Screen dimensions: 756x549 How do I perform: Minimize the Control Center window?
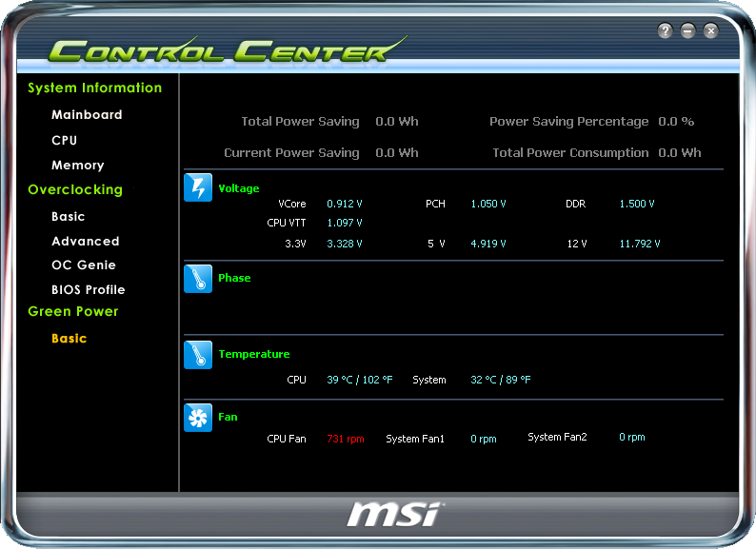pyautogui.click(x=688, y=30)
